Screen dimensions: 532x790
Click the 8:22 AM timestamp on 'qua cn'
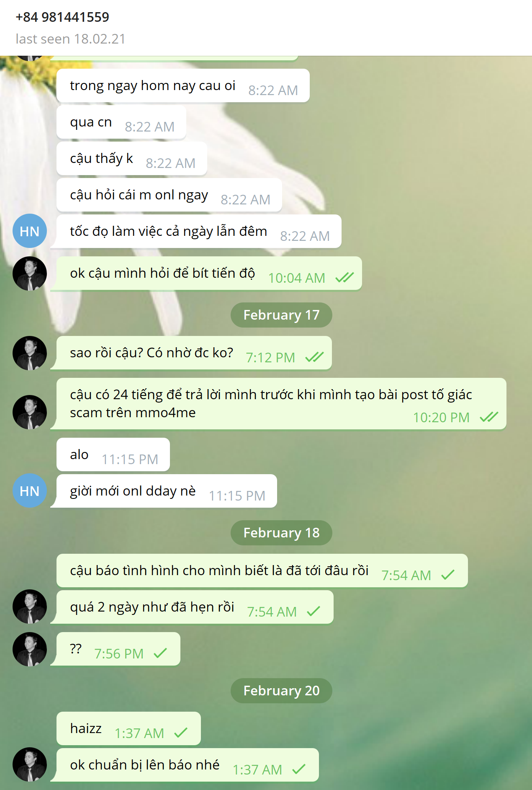[x=149, y=127]
